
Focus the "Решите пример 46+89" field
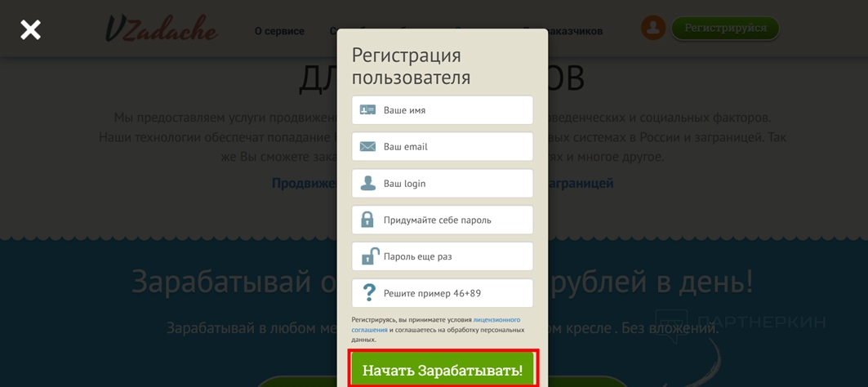pyautogui.click(x=443, y=293)
